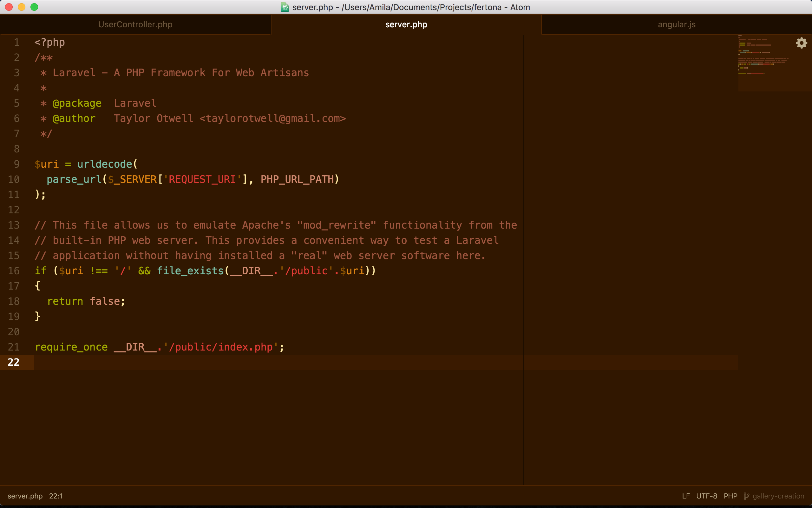This screenshot has width=812, height=508.
Task: Click the taylorotwell@gmail.com email text
Action: click(272, 118)
